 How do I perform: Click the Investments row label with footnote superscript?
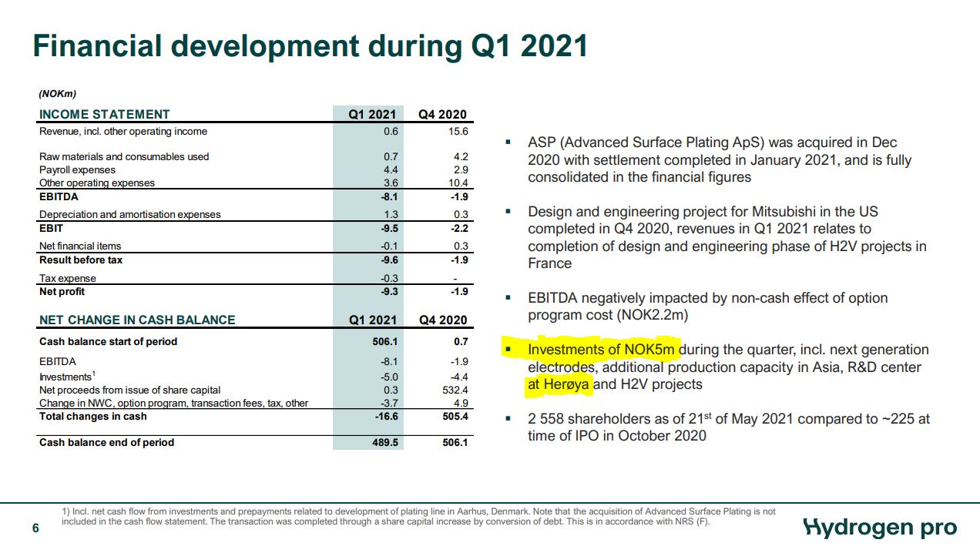(65, 377)
